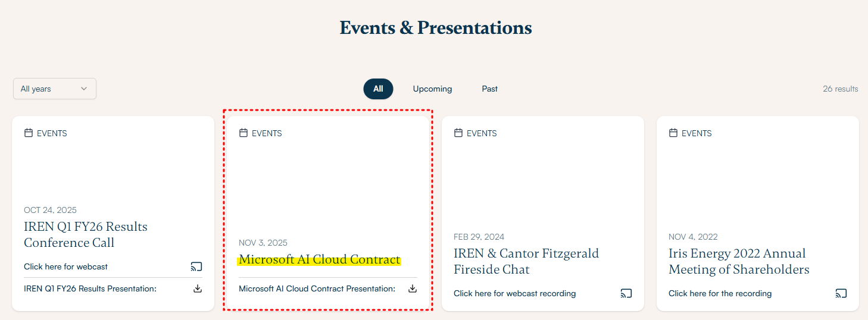Click calendar icon on the Oct 24, 2025 card

pos(29,133)
